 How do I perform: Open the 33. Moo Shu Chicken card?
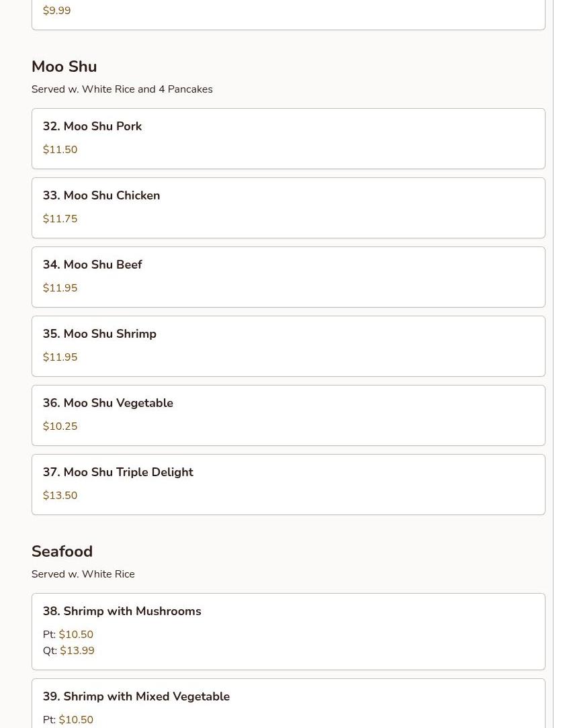coord(288,208)
